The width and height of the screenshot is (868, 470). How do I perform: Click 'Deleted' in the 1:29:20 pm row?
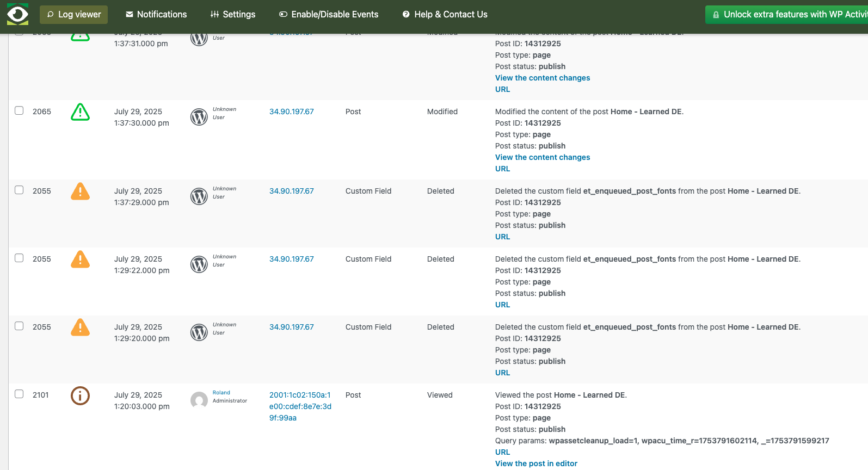click(441, 327)
